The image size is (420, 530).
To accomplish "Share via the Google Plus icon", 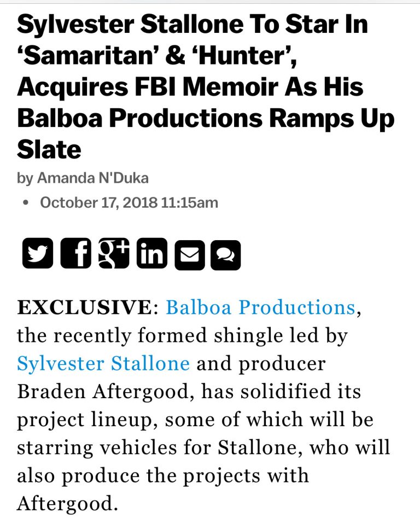I will click(114, 253).
